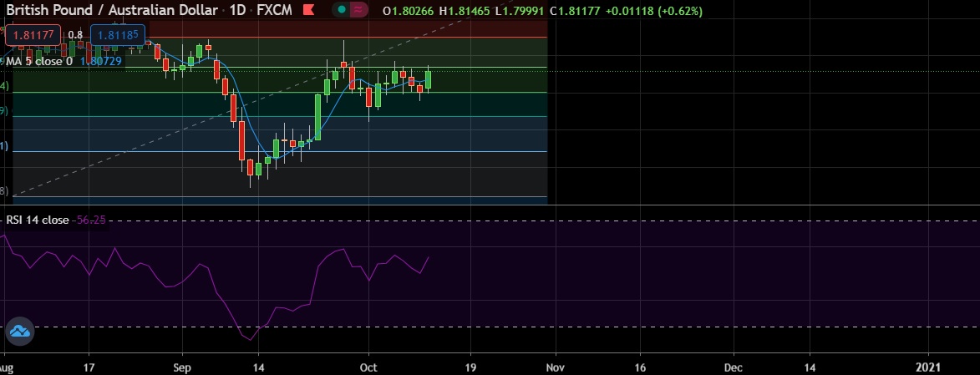
Task: Click the purple RSI line's latest point
Action: point(428,257)
